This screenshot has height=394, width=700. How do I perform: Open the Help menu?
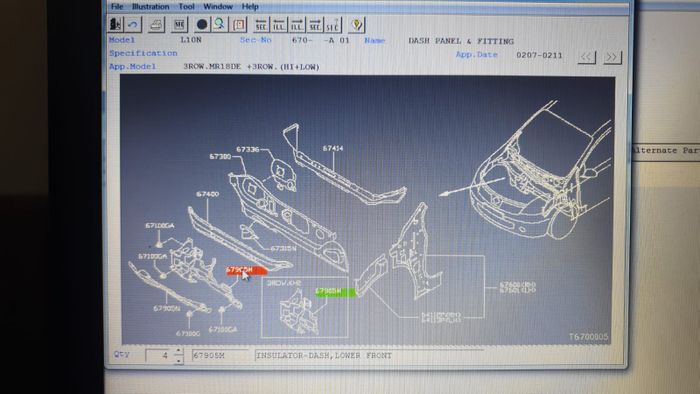(x=250, y=7)
